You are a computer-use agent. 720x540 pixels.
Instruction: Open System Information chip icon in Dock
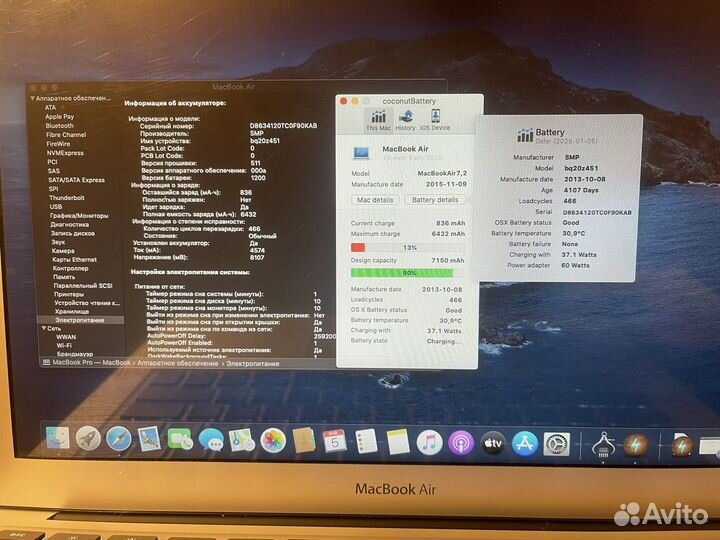pyautogui.click(x=603, y=444)
